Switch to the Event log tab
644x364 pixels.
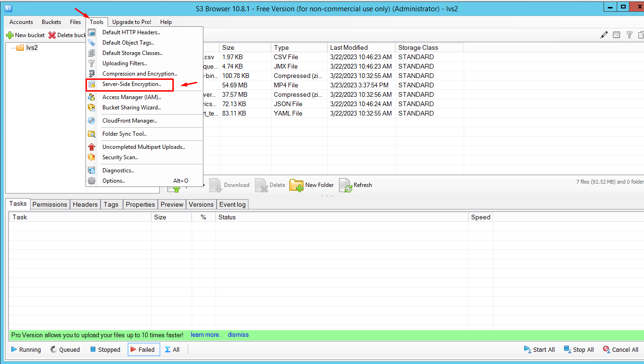(233, 204)
